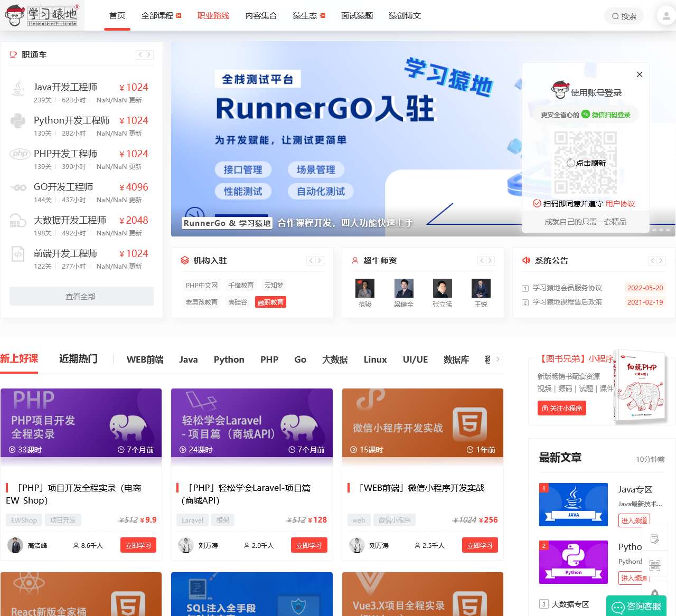Image resolution: width=676 pixels, height=616 pixels.
Task: Click 千锋教育 institution tag
Action: pos(241,285)
